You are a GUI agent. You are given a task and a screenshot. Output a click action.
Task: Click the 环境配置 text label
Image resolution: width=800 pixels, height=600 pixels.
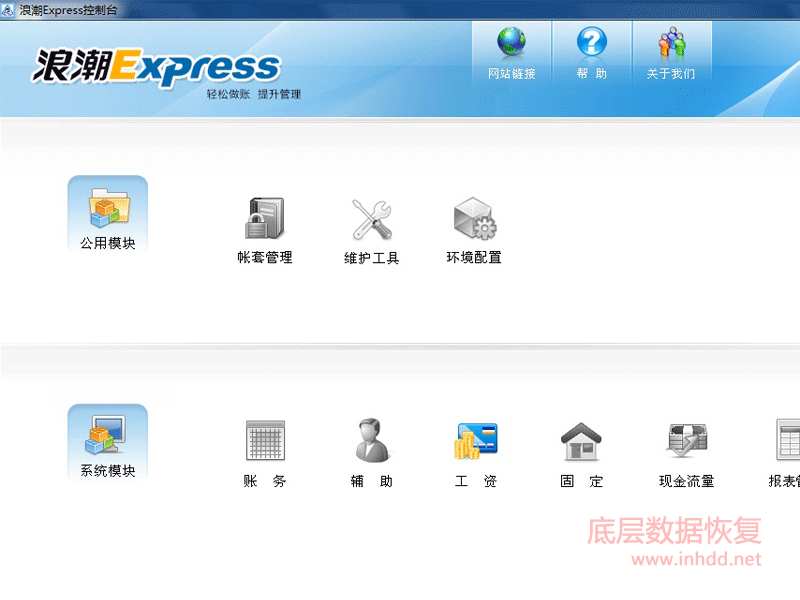coord(474,257)
